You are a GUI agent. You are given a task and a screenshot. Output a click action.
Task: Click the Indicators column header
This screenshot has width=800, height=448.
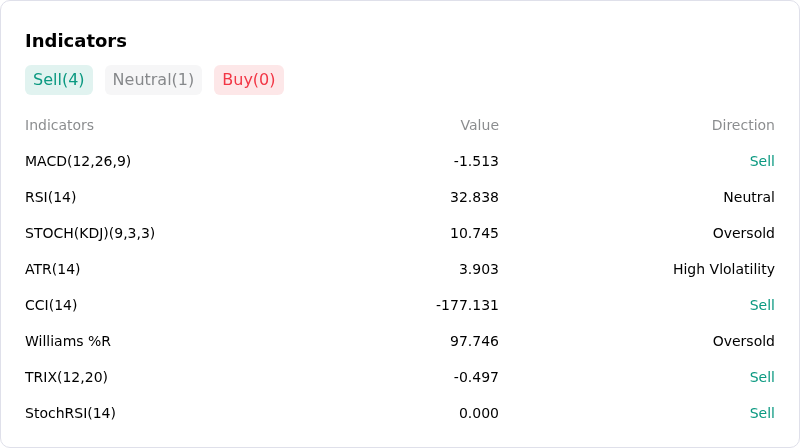click(59, 125)
